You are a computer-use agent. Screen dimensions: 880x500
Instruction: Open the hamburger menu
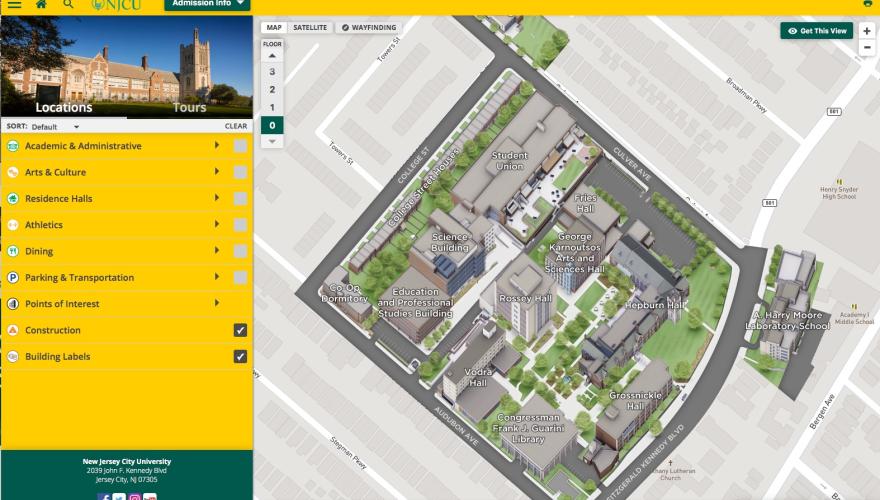tap(14, 5)
